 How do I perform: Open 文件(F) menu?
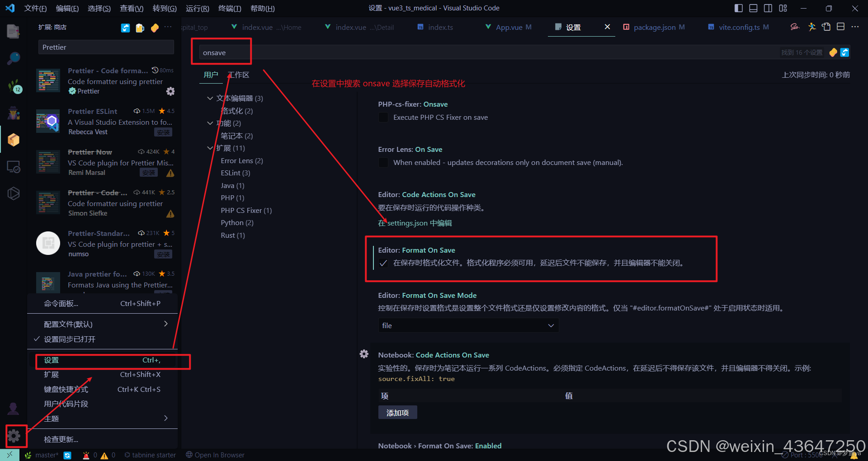35,8
